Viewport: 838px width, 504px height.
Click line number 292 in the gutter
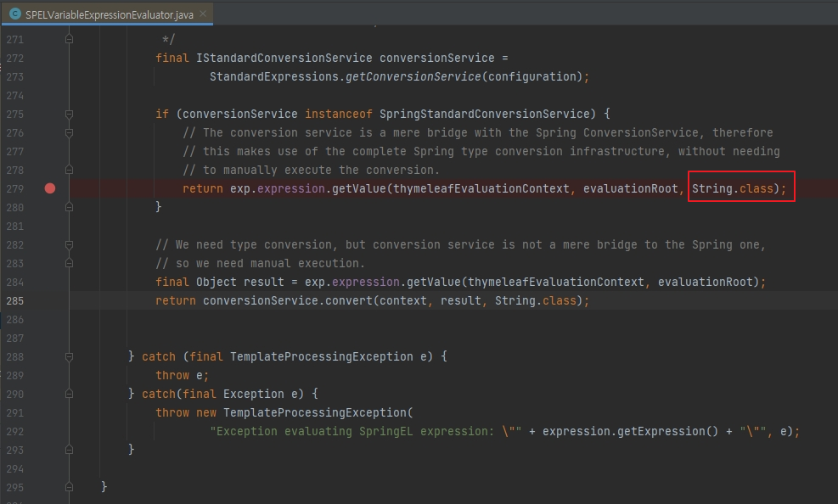coord(15,431)
